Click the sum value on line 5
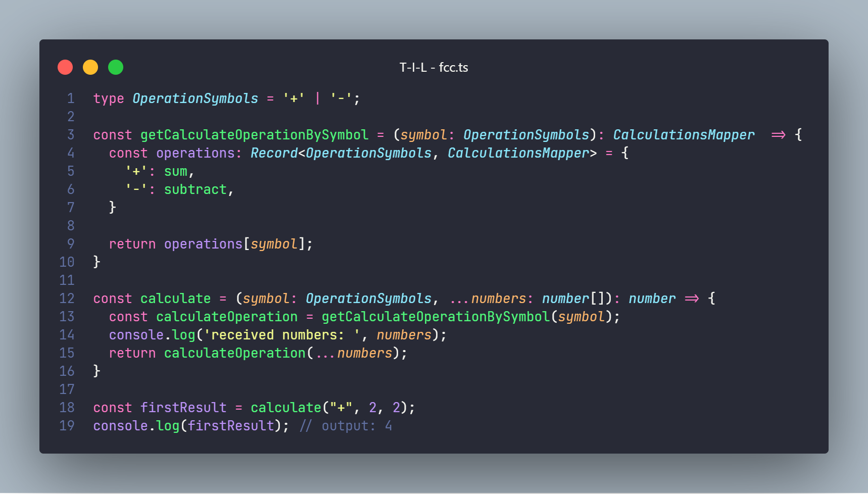The width and height of the screenshot is (868, 494). tap(175, 172)
